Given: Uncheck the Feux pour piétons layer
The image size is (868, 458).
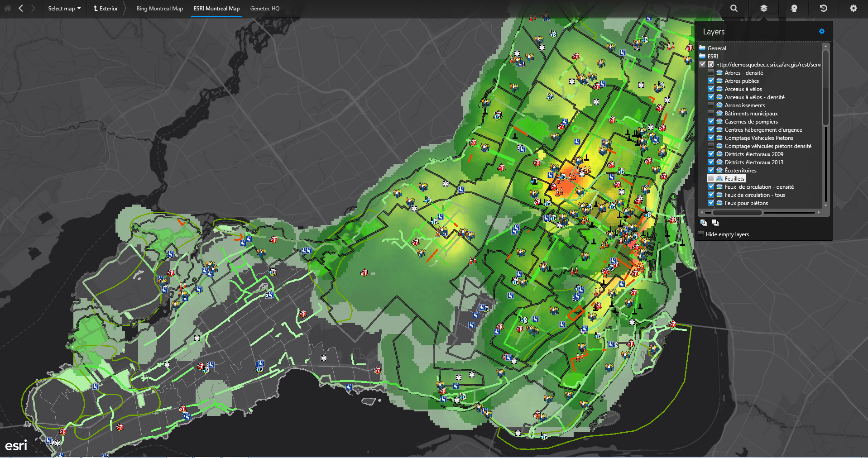Looking at the screenshot, I should pyautogui.click(x=711, y=203).
